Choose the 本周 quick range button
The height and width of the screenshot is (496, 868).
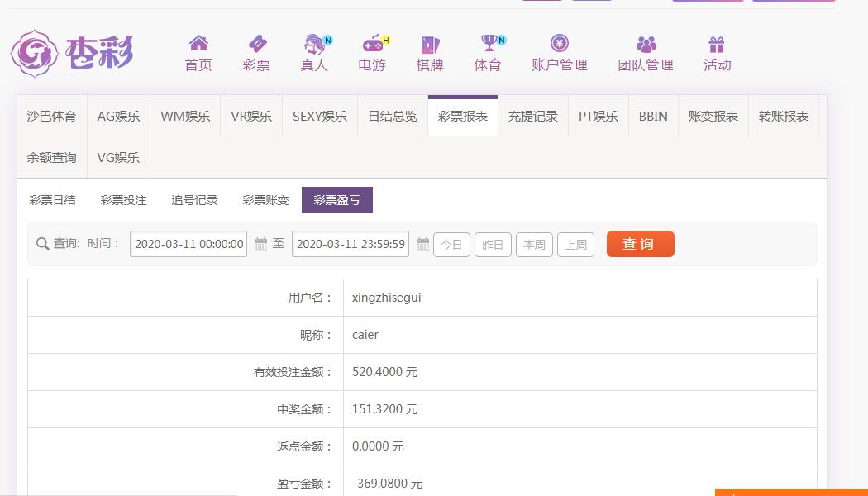click(x=534, y=244)
